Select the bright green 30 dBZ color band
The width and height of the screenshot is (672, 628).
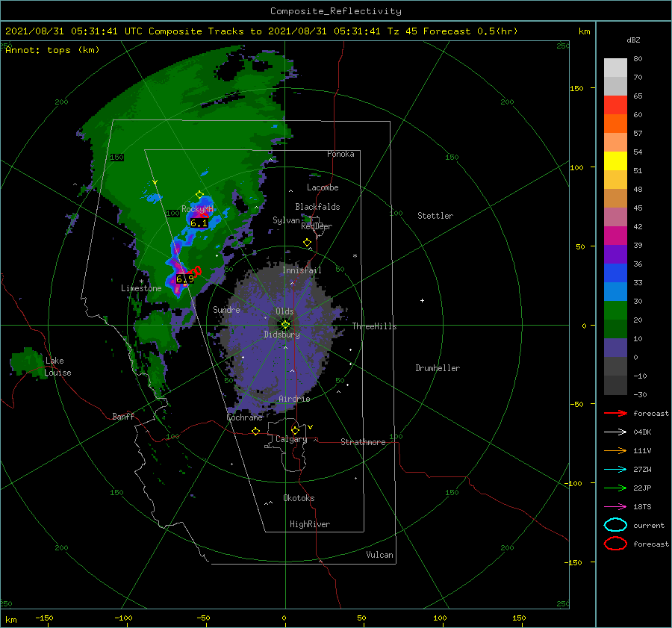[615, 310]
